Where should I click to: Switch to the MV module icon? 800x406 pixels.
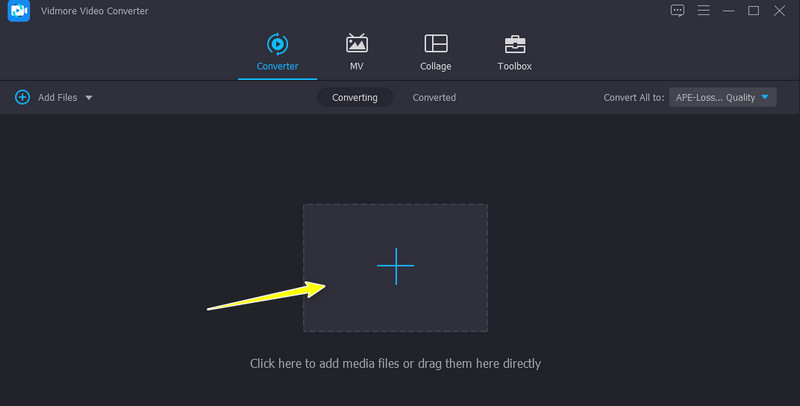coord(356,44)
